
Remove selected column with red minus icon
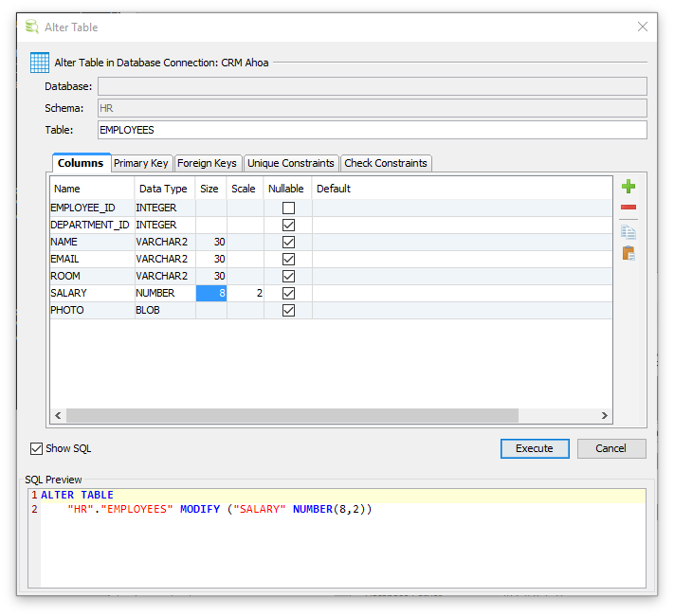(628, 208)
